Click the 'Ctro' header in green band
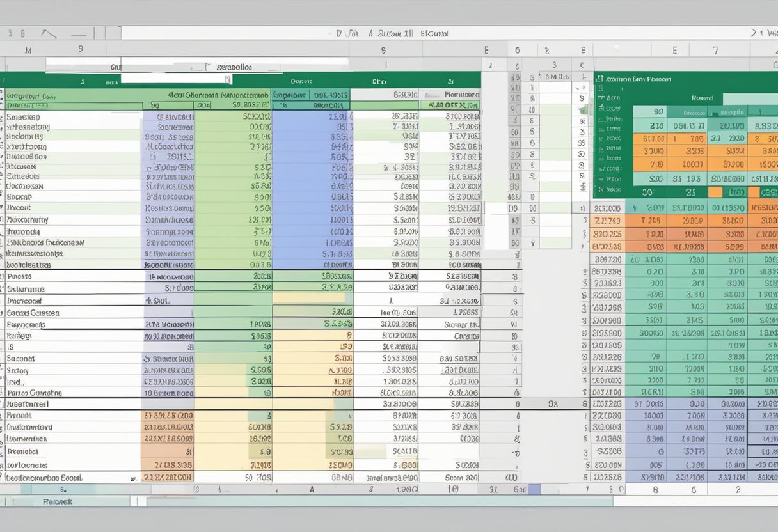The image size is (778, 532). (380, 81)
